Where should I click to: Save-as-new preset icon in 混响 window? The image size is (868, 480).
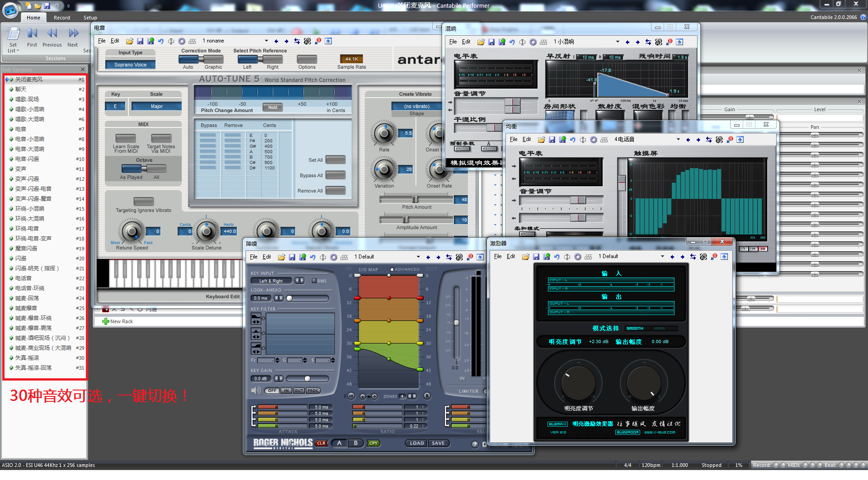pyautogui.click(x=502, y=42)
